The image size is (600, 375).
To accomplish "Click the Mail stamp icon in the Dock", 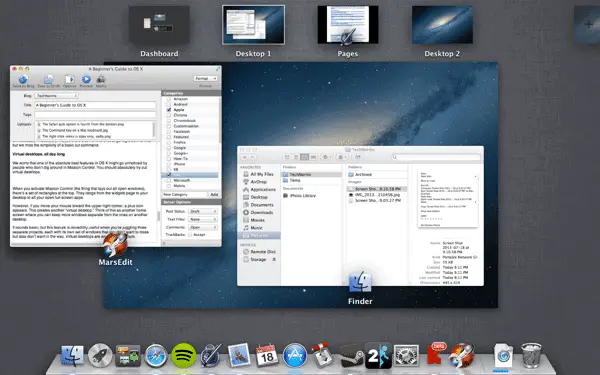I will click(x=239, y=355).
